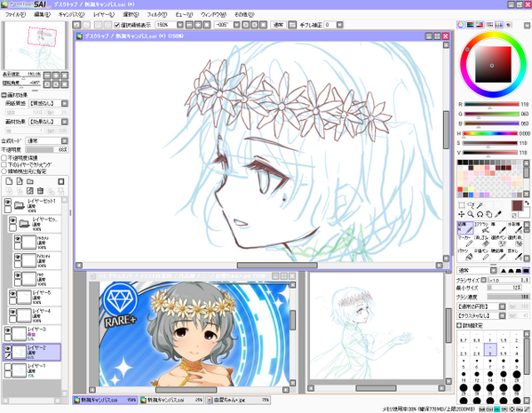Image resolution: width=532 pixels, height=413 pixels.
Task: Open the 編集 (Edit) menu
Action: point(43,14)
